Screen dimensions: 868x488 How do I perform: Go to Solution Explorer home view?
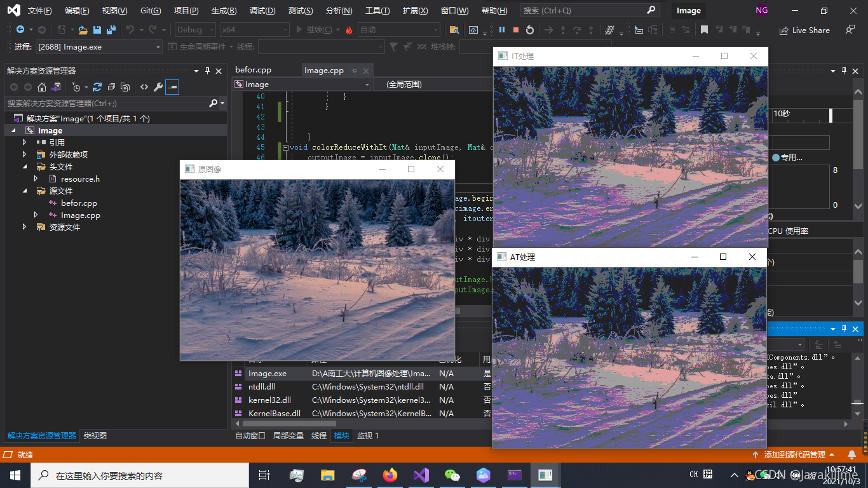(x=42, y=87)
